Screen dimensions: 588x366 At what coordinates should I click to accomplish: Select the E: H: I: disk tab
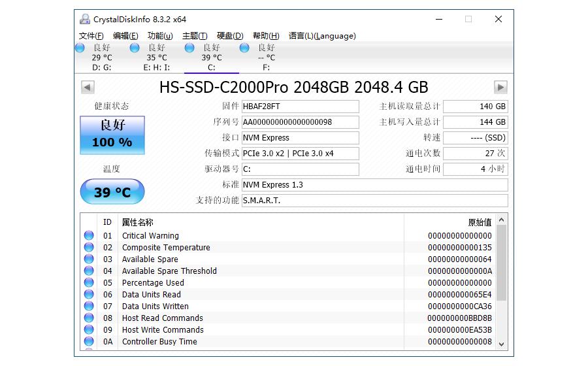[156, 58]
